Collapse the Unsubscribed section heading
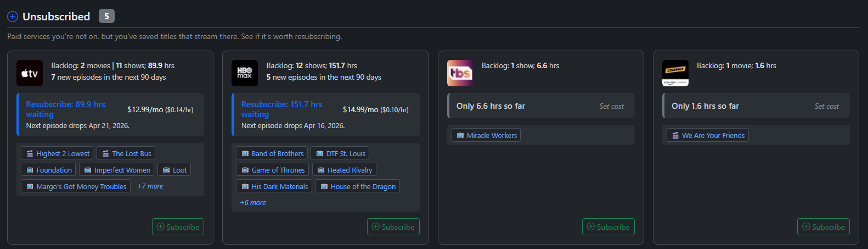This screenshot has width=868, height=249. 56,16
